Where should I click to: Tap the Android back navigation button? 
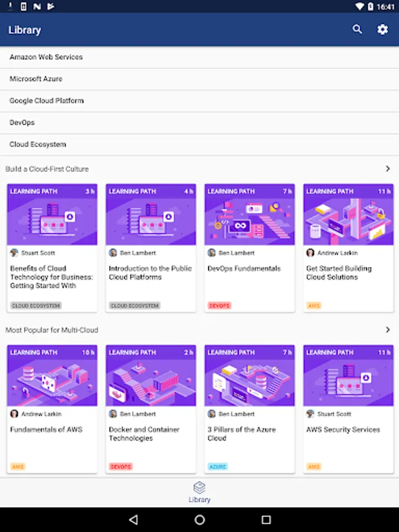point(134,520)
